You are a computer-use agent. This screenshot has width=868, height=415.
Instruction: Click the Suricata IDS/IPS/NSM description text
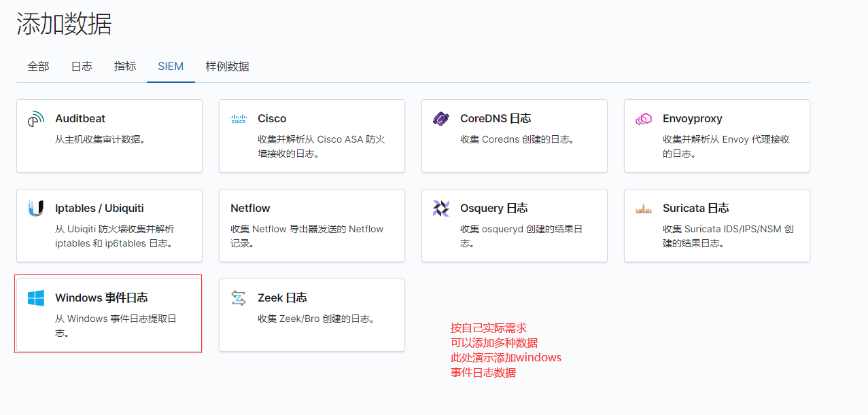click(x=728, y=236)
